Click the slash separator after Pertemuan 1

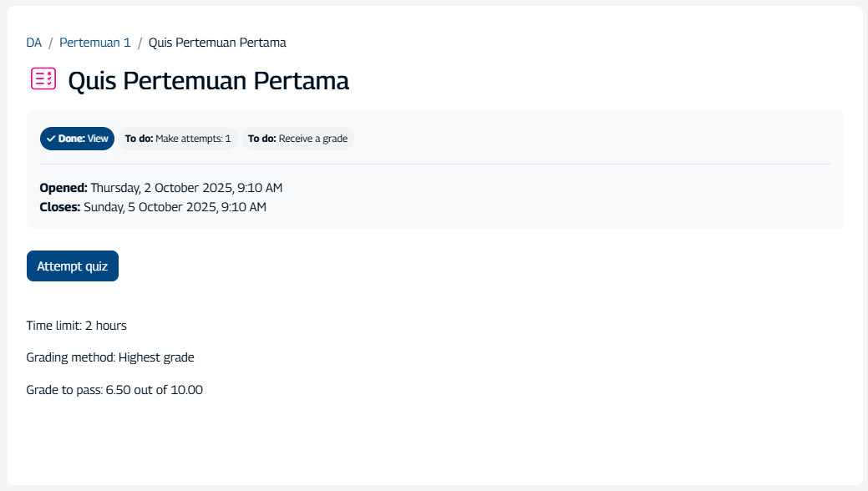(x=140, y=43)
